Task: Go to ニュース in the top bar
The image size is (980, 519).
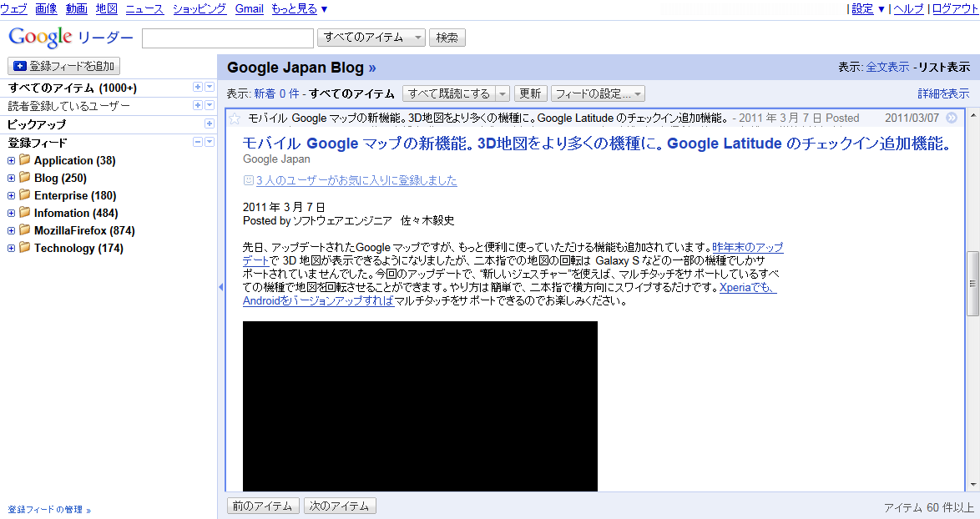Action: pos(144,8)
